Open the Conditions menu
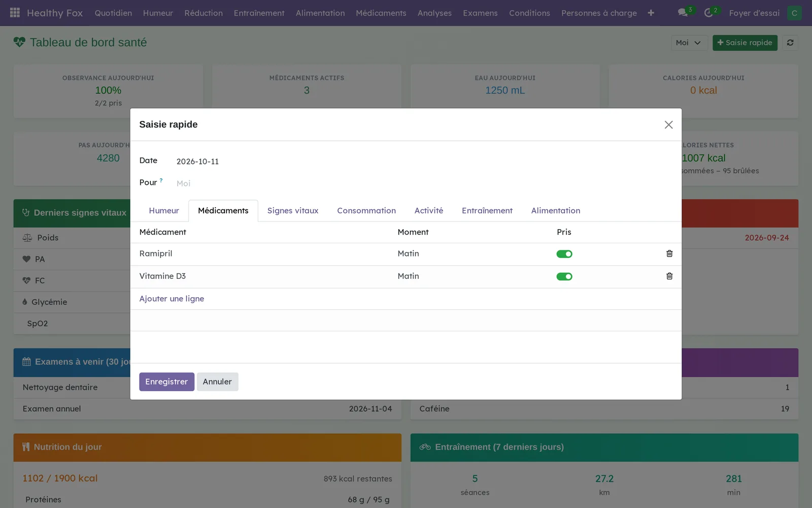 coord(529,13)
